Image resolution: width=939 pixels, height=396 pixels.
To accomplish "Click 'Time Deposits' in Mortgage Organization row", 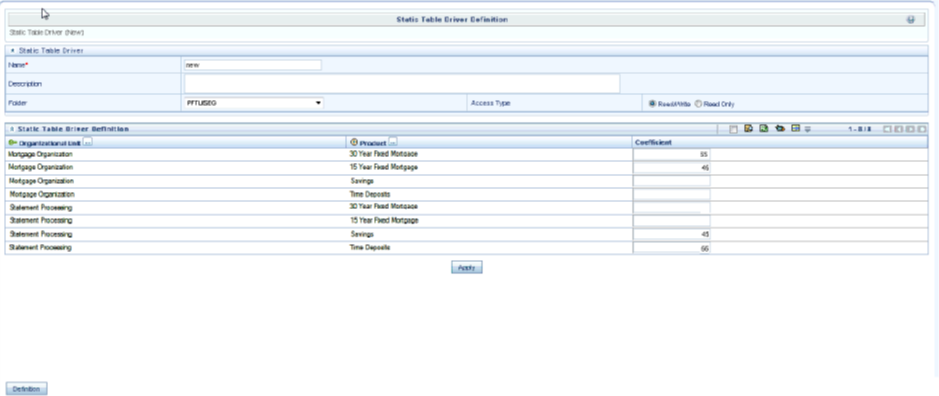I will pyautogui.click(x=369, y=194).
